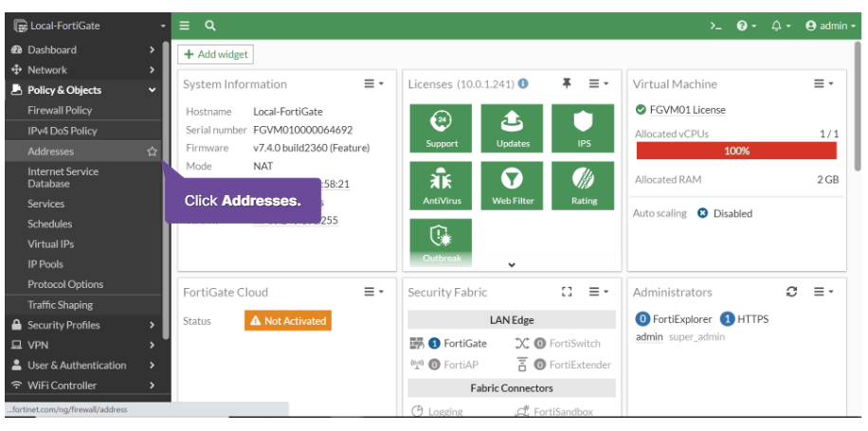Collapse the Policy & Objects menu
The image size is (868, 431).
[83, 90]
